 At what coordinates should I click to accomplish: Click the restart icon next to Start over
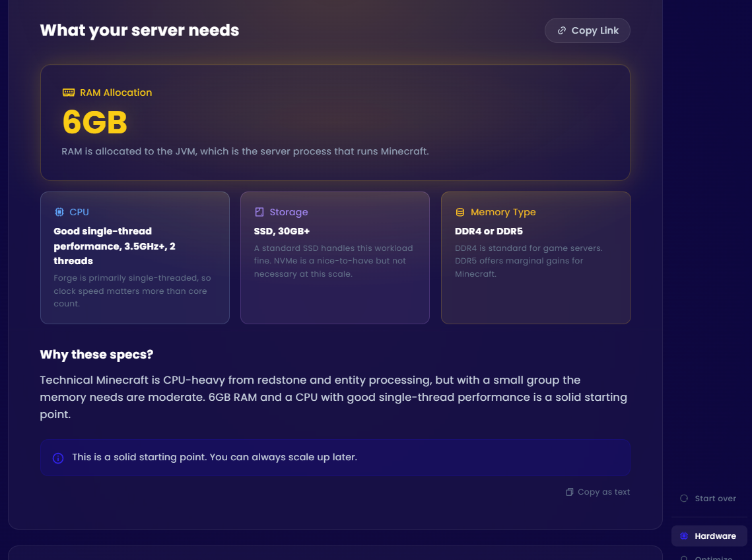click(x=683, y=499)
